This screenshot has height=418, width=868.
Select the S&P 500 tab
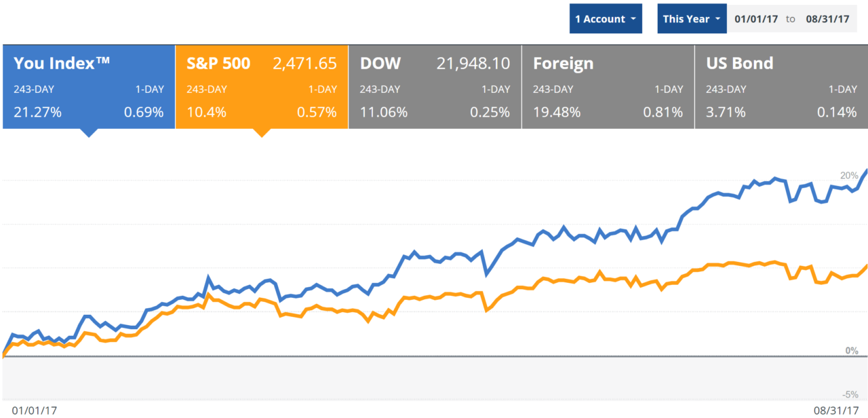[262, 87]
